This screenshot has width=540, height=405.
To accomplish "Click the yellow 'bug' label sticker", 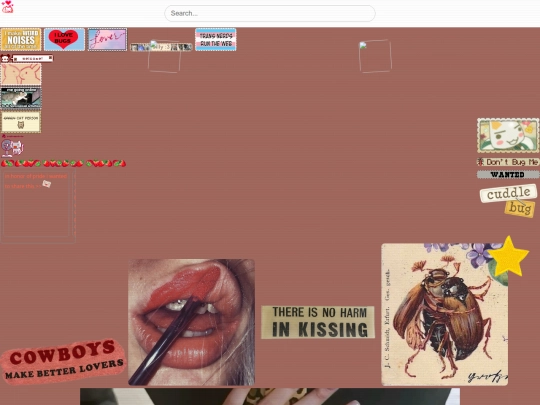I will pyautogui.click(x=520, y=209).
